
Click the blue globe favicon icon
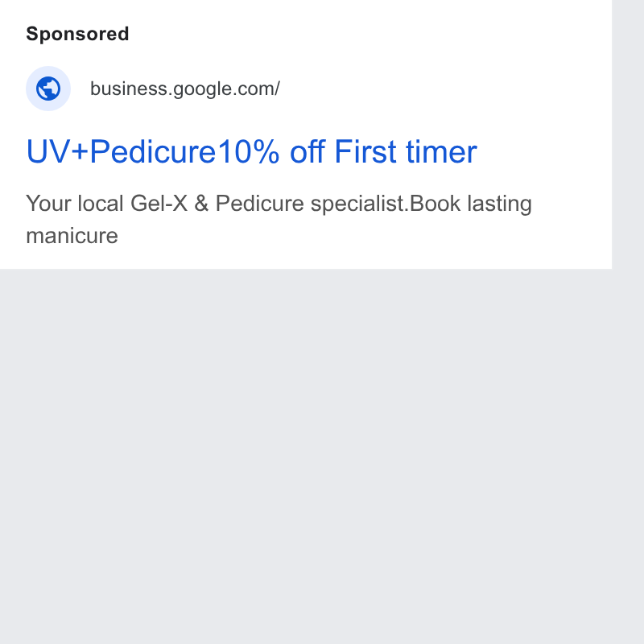(48, 89)
